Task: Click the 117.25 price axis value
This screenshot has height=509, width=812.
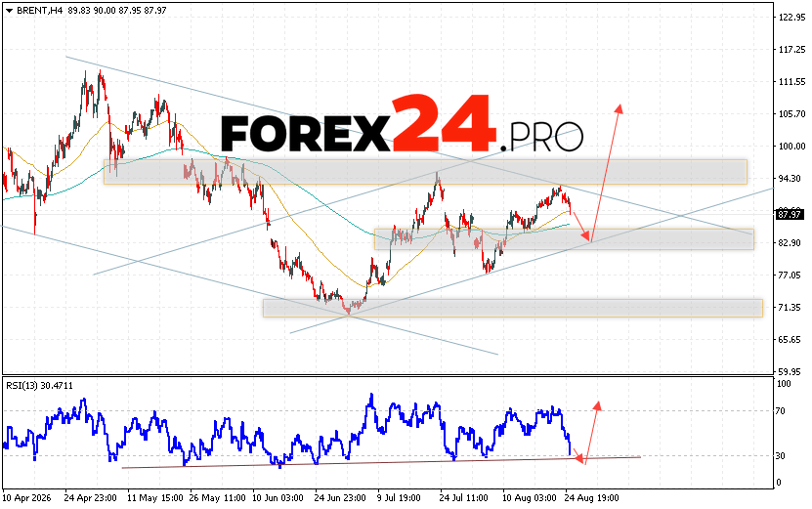Action: [x=791, y=49]
